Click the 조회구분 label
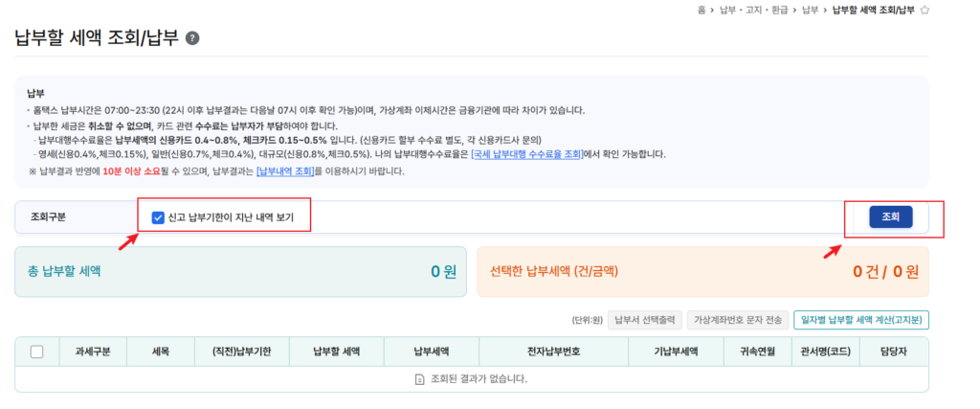Screen dimensions: 980x409 coord(48,217)
